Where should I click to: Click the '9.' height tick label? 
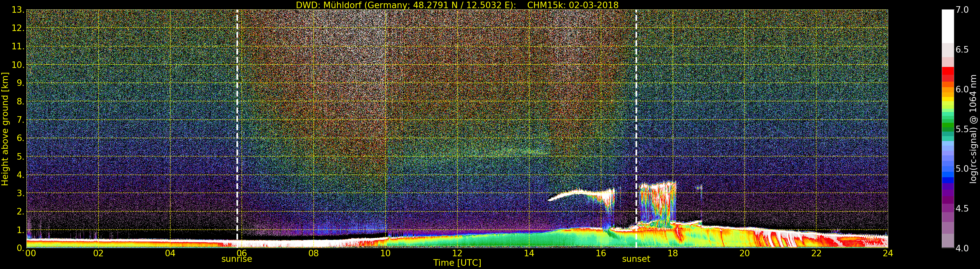pyautogui.click(x=21, y=83)
